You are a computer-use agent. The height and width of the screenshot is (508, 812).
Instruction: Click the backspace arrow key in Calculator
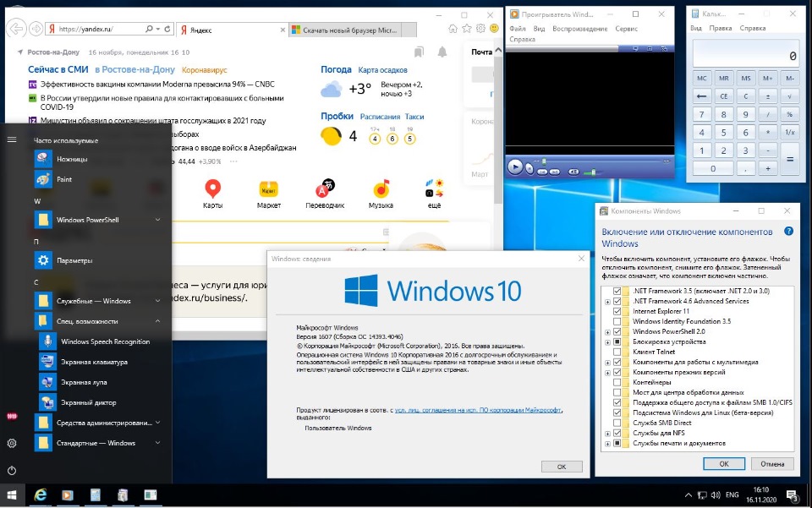tap(702, 96)
